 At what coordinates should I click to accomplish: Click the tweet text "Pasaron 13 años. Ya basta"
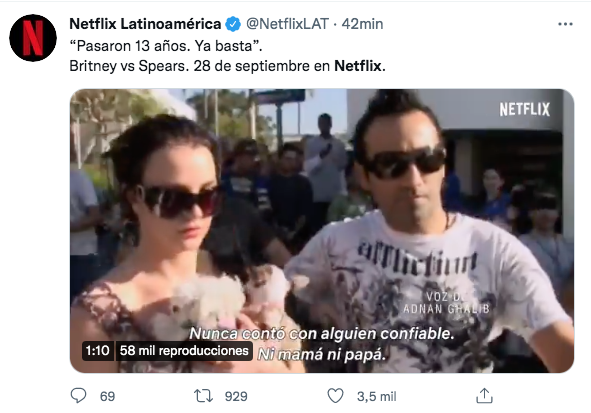[166, 46]
